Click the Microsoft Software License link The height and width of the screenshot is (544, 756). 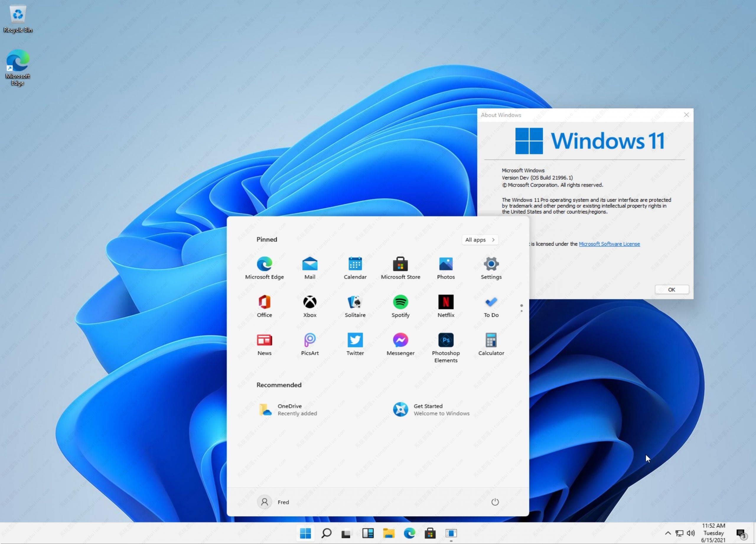(x=609, y=244)
